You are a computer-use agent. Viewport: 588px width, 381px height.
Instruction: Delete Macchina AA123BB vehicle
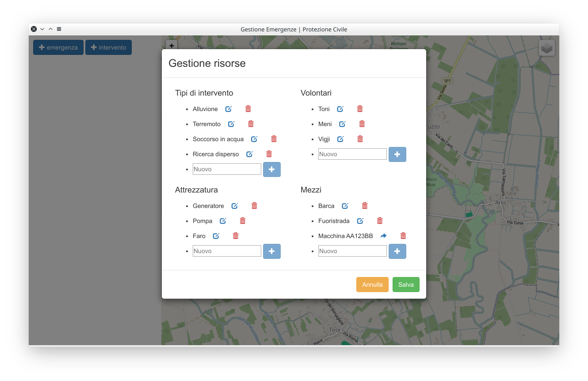pyautogui.click(x=403, y=236)
